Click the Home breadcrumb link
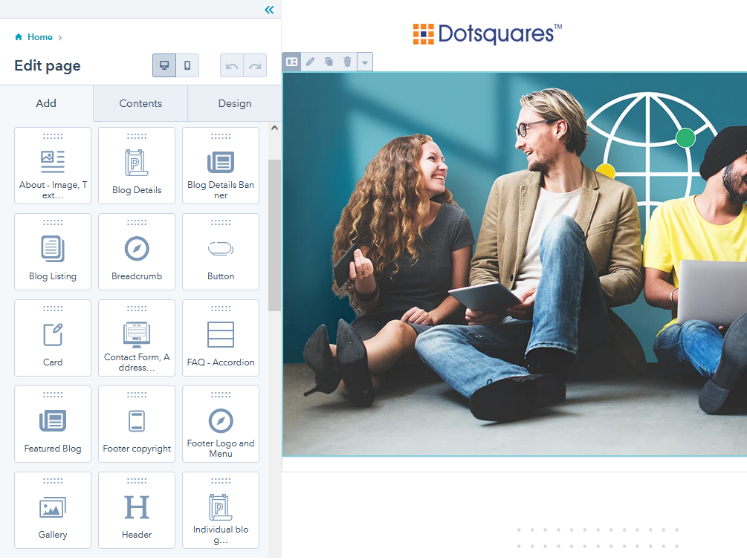Viewport: 747px width, 560px height. tap(39, 37)
